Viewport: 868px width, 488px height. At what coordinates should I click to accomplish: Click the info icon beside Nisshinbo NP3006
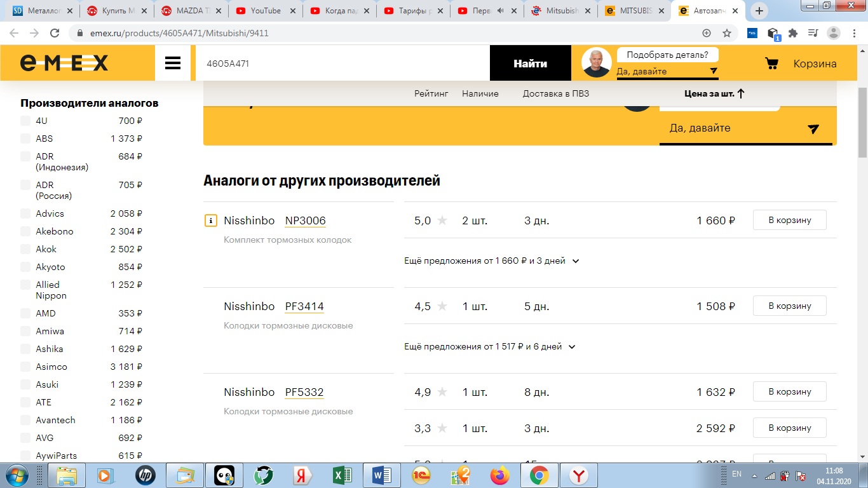[x=210, y=221]
